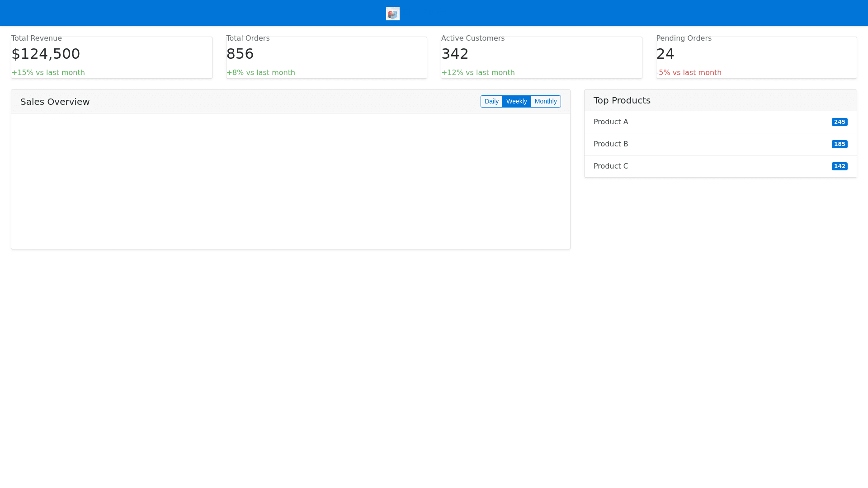This screenshot has height=488, width=868.
Task: Select the Weekly view button
Action: coord(516,101)
